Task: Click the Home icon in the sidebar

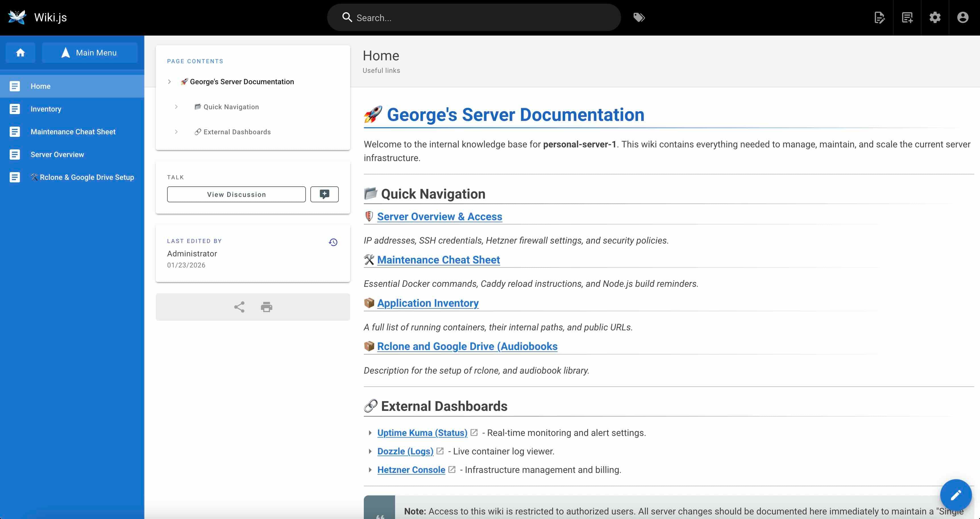Action: point(20,53)
